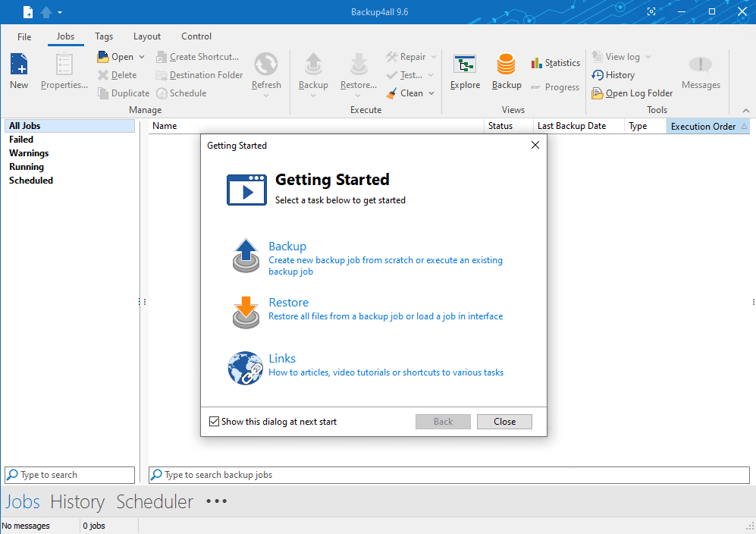Open job Properties in ribbon
The height and width of the screenshot is (534, 756).
point(64,71)
